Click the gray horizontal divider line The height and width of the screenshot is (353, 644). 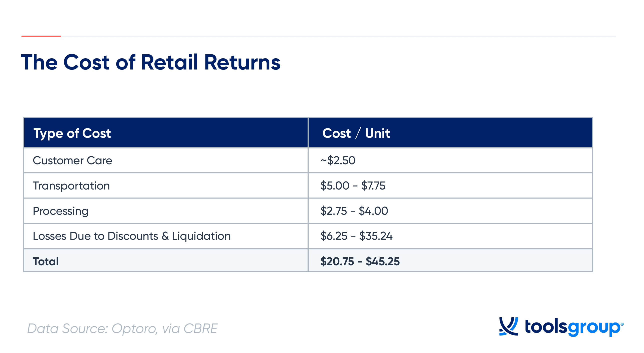point(338,36)
